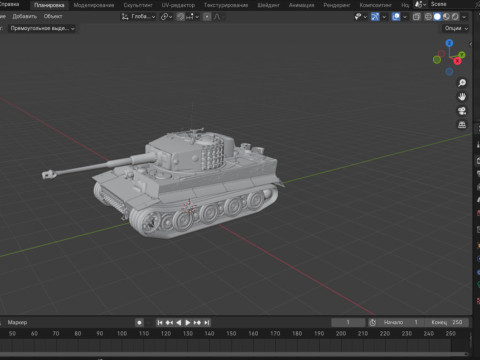Open the Скульптинг workspace tab

pos(138,5)
